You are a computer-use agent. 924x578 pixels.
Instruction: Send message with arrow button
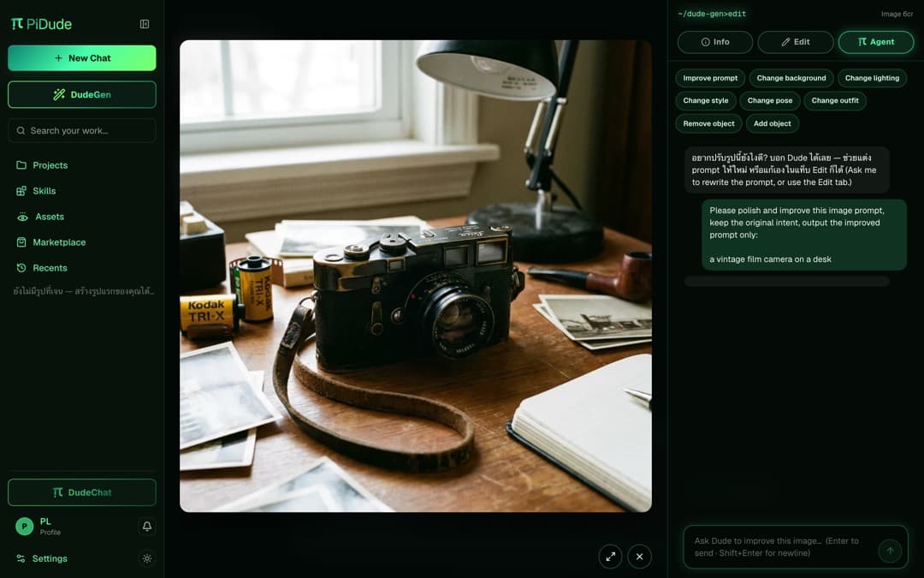coord(890,551)
